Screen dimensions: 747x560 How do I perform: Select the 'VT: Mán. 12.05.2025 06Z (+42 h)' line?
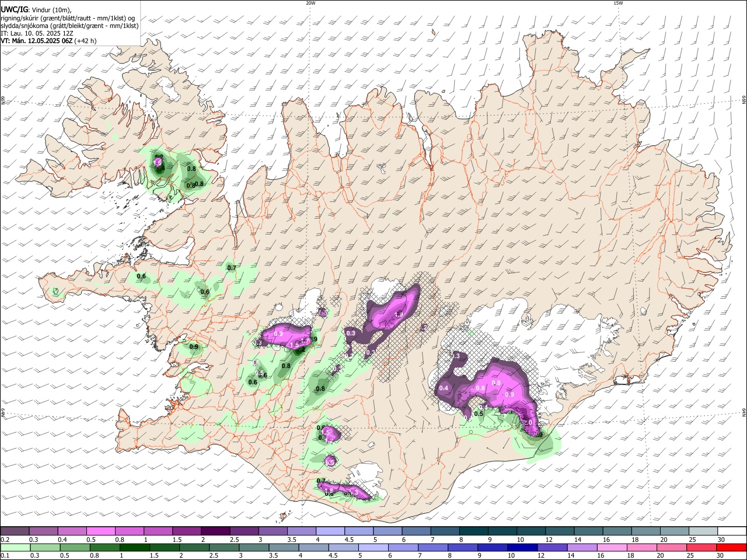[x=48, y=41]
